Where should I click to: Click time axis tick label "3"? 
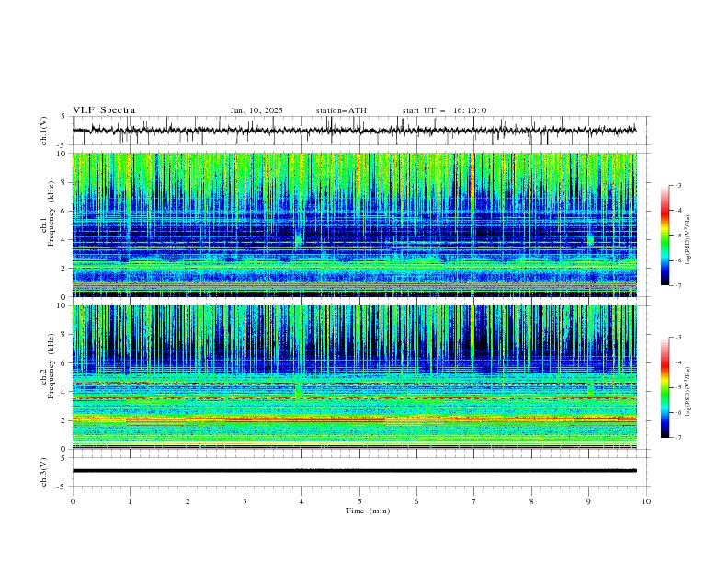pos(245,501)
